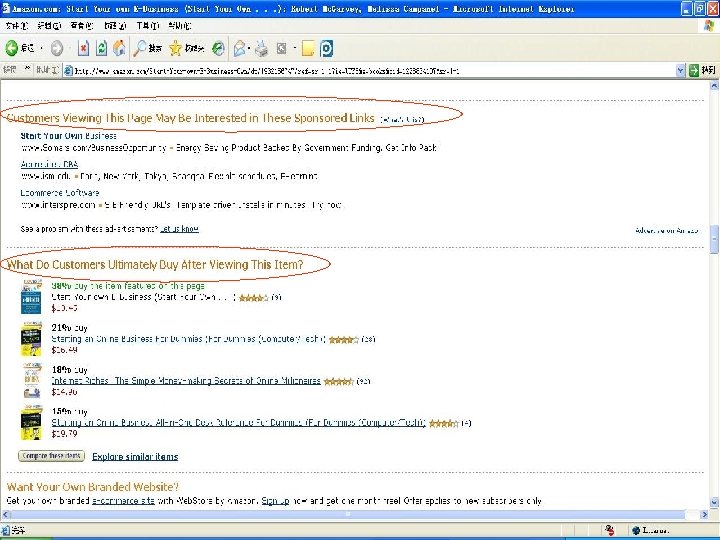The width and height of the screenshot is (720, 540).
Task: Open the Start Your Own E-Business title link
Action: point(144,297)
